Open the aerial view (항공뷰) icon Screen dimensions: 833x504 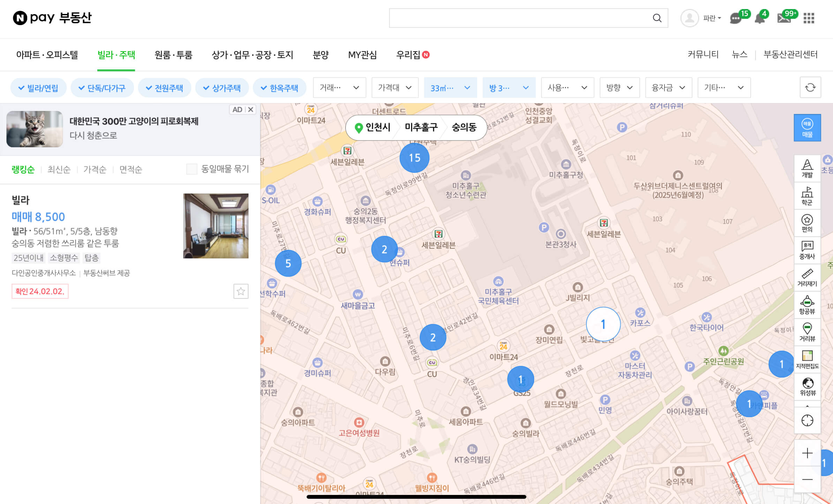807,305
